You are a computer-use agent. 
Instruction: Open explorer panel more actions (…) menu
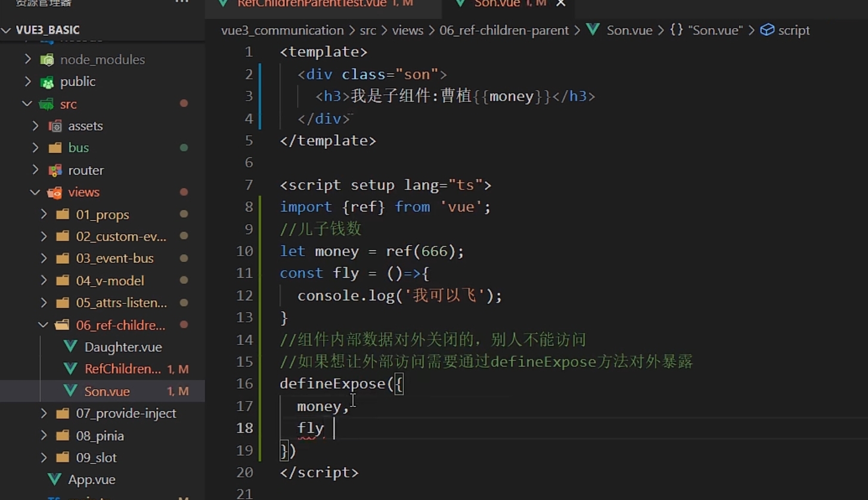click(x=181, y=2)
